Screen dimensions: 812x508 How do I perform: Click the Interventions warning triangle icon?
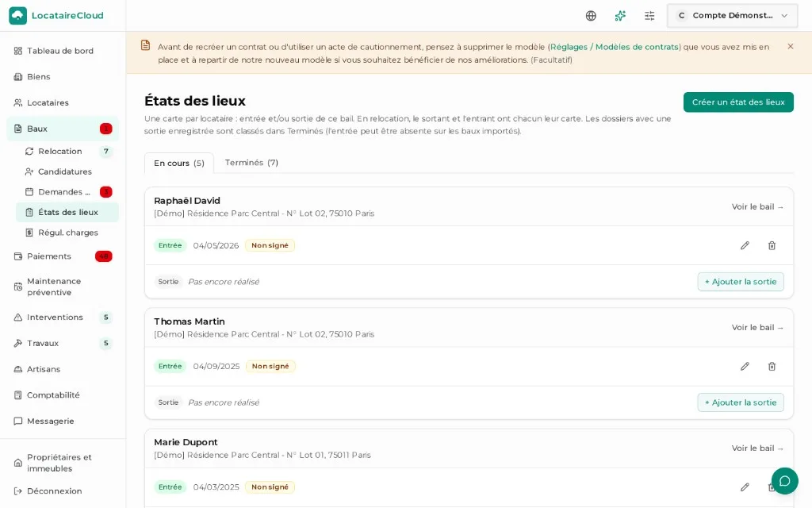point(18,317)
